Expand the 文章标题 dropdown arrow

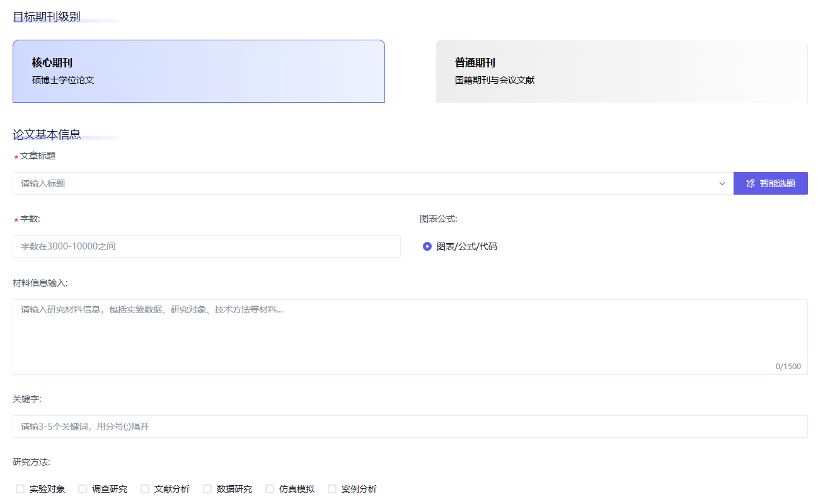(722, 183)
